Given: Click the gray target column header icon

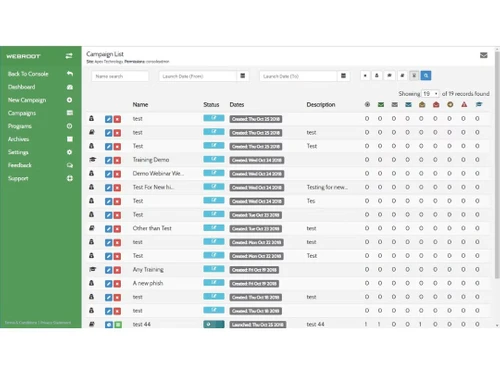Looking at the screenshot, I should click(x=367, y=105).
